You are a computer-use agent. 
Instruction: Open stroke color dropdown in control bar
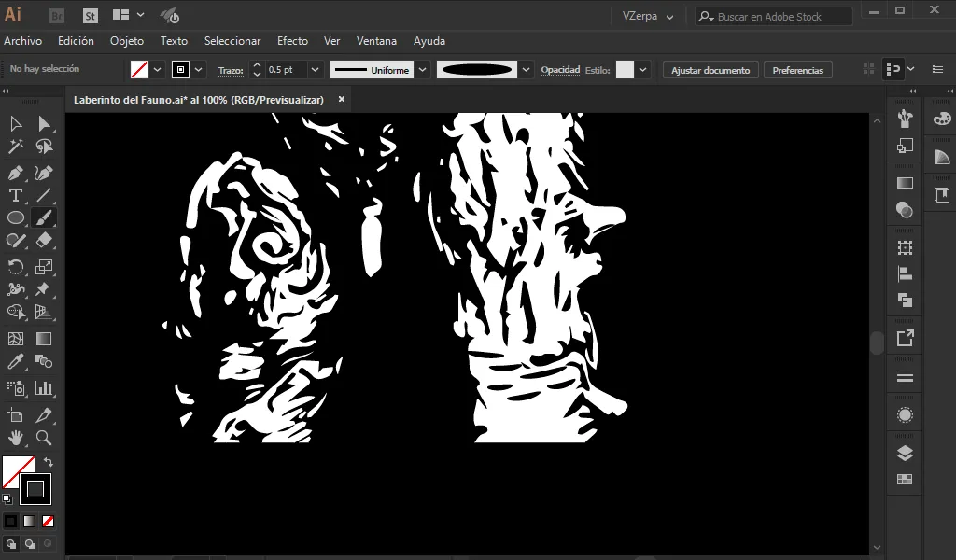198,69
